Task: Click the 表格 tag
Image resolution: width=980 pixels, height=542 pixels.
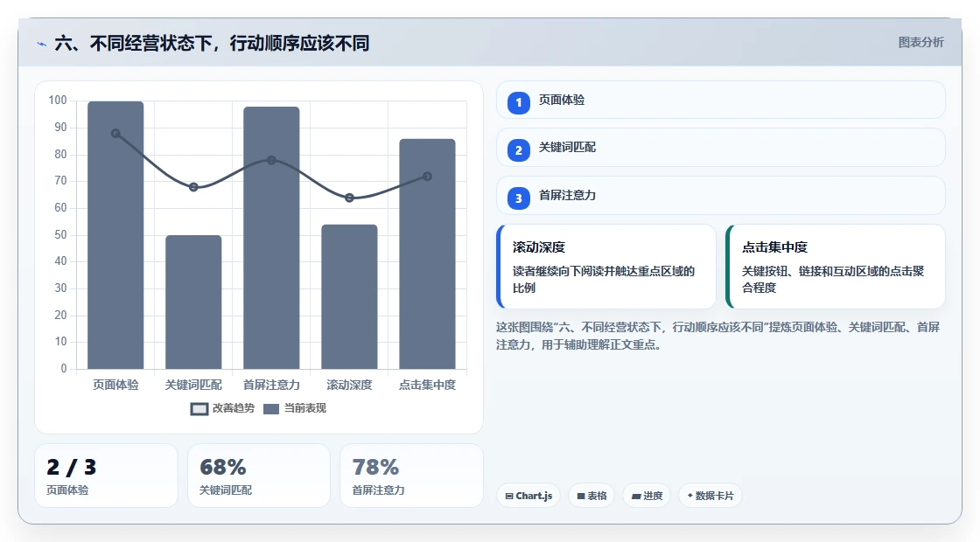Action: tap(591, 496)
